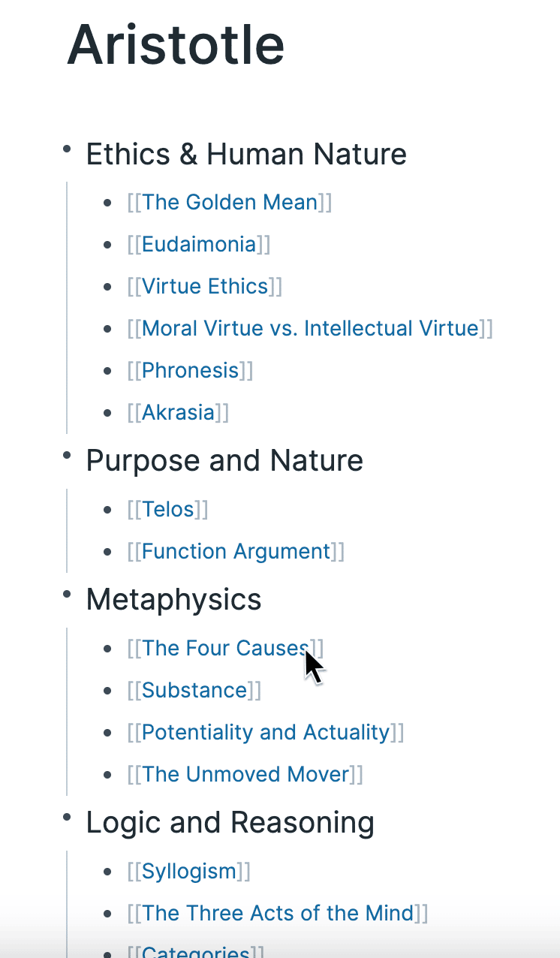Open the Akrasia page link
Image resolution: width=560 pixels, height=958 pixels.
click(179, 412)
